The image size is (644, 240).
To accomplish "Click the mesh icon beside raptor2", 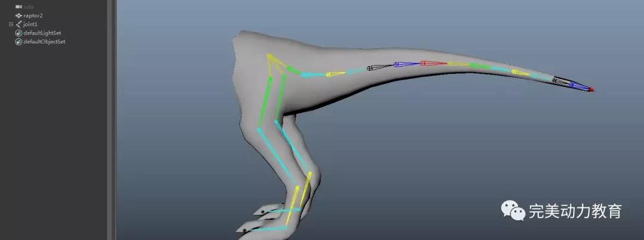I will (x=18, y=15).
